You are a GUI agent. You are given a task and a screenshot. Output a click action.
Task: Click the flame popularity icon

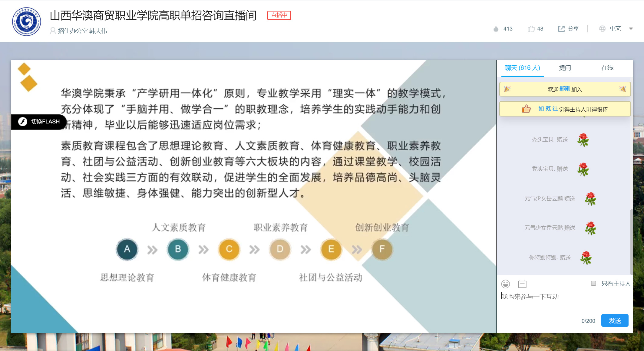[496, 29]
